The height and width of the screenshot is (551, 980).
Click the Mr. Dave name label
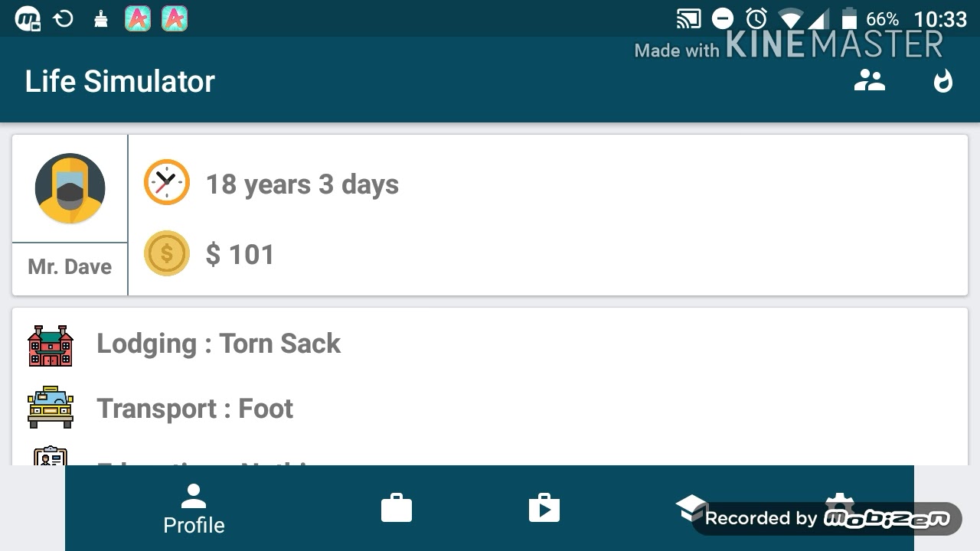(70, 267)
